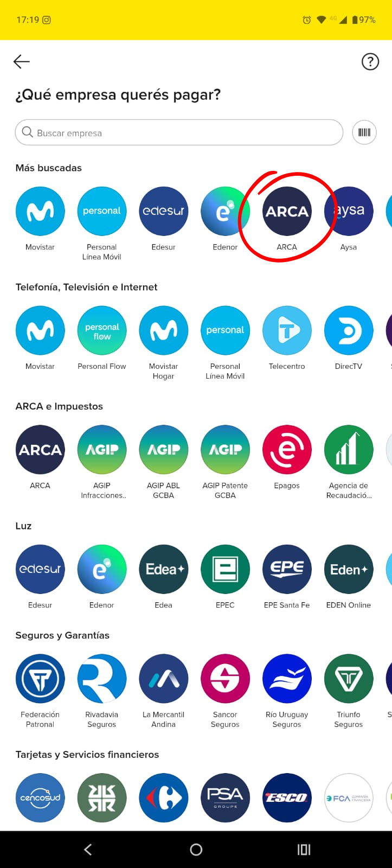Open the help question mark button

pyautogui.click(x=370, y=62)
